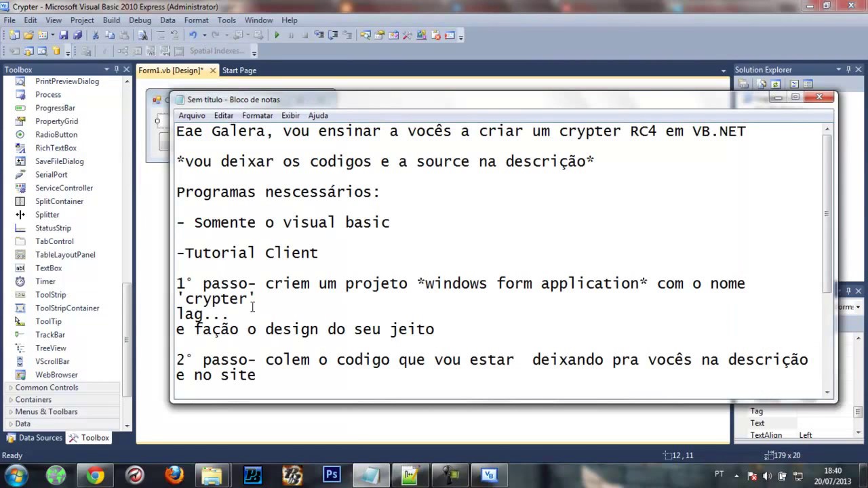Switch to the Data Sources tab
Image resolution: width=868 pixels, height=488 pixels.
34,438
